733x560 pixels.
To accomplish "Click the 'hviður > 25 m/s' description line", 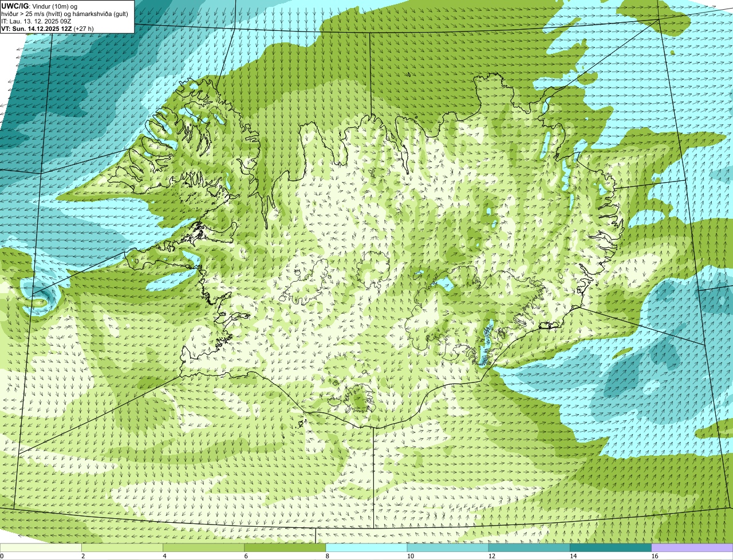I will coord(65,13).
